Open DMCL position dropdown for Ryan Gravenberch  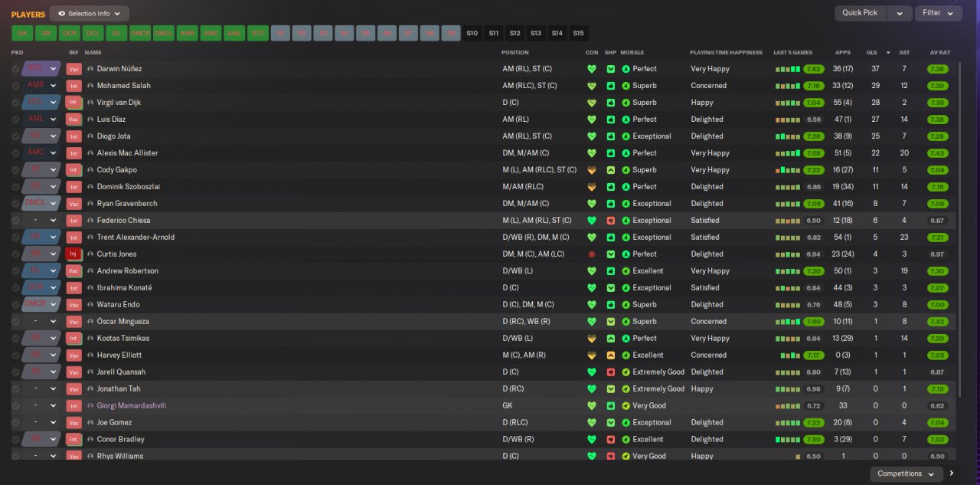[x=41, y=204]
